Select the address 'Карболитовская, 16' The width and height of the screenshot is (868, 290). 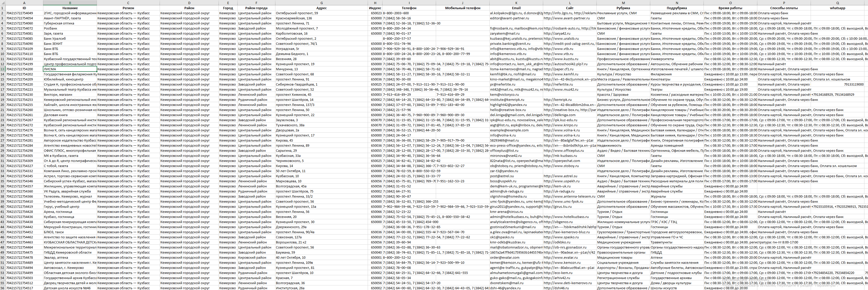pos(321,33)
